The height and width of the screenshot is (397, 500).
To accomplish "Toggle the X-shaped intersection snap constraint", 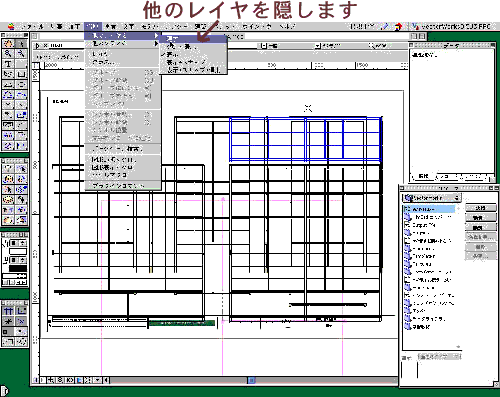I will coord(21,321).
